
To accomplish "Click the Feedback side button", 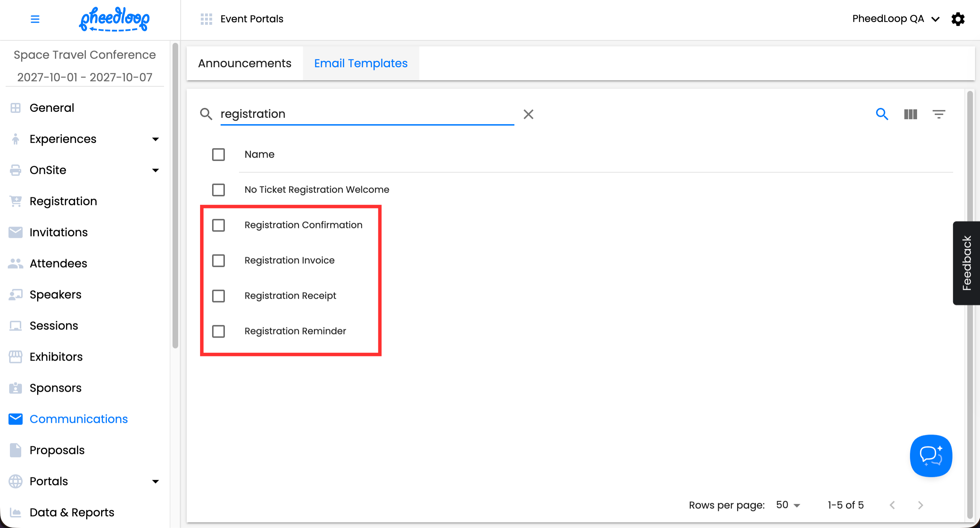I will click(x=966, y=263).
